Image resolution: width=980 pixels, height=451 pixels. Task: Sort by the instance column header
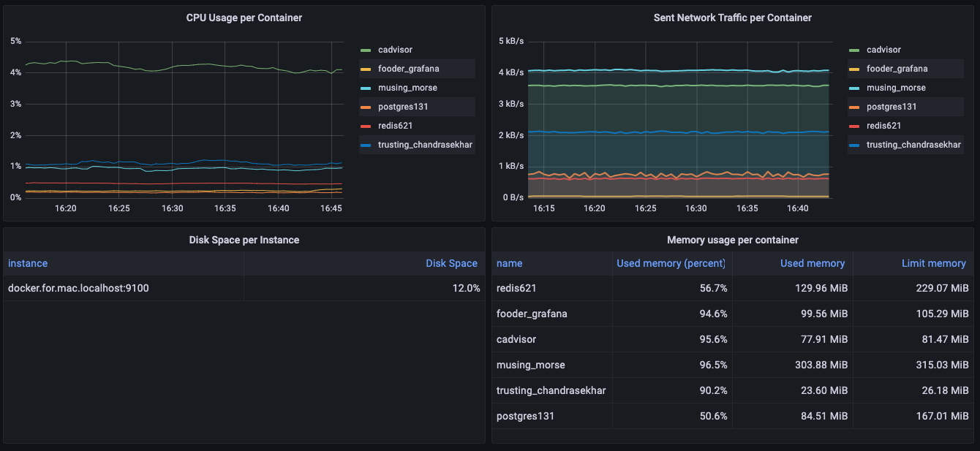point(28,264)
